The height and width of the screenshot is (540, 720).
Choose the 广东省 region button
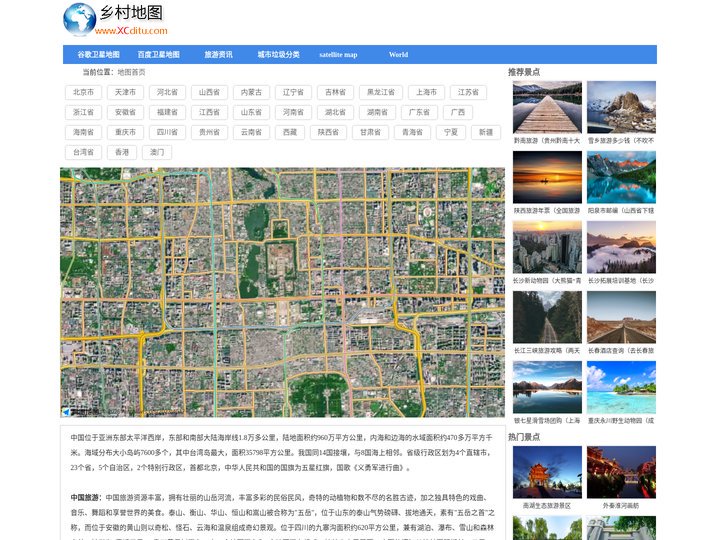[x=419, y=112]
